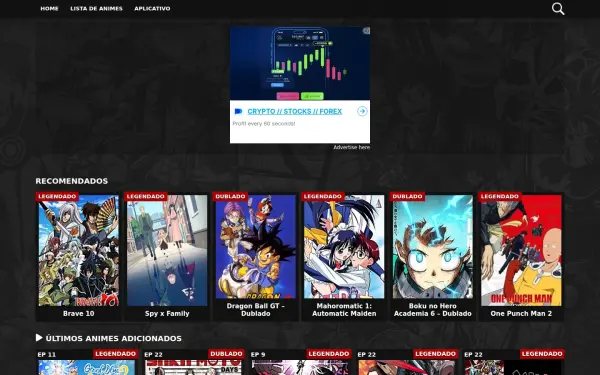
Task: Open the search magnifier icon
Action: (558, 8)
